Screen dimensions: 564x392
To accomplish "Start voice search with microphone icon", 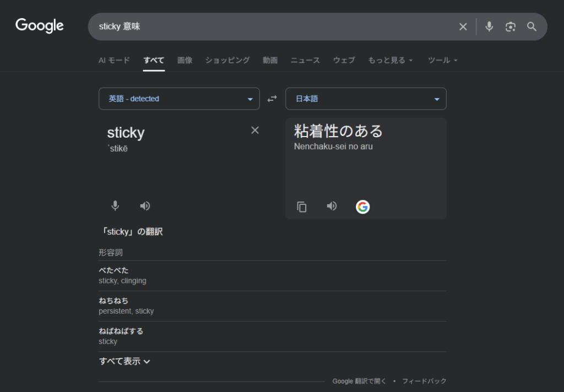I will click(x=489, y=26).
